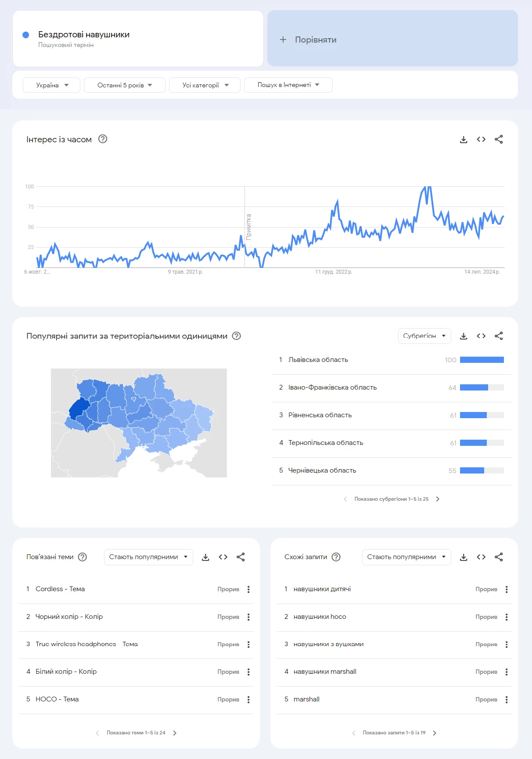Open the related topic 'True wireless headphones'
The width and height of the screenshot is (532, 759).
click(76, 644)
